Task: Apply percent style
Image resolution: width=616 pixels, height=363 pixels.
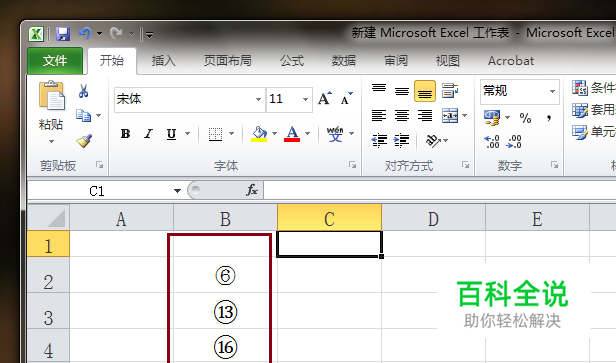Action: coord(525,118)
